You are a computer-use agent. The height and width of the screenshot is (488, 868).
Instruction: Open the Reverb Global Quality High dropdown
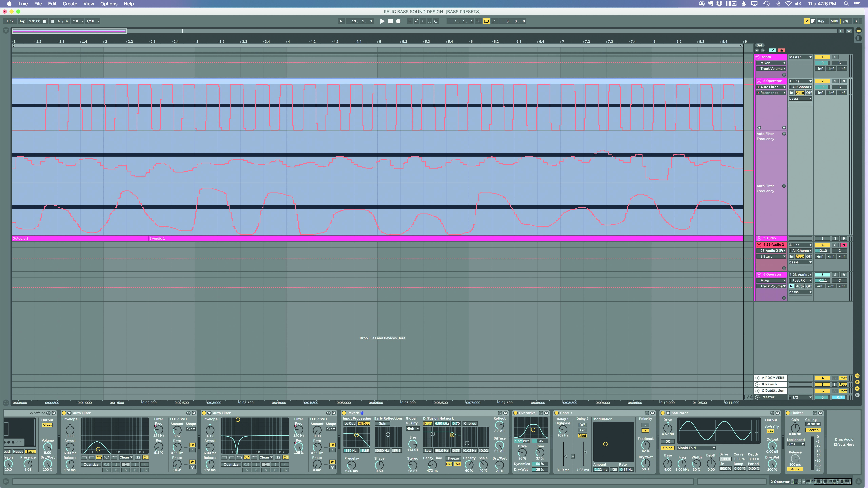click(x=412, y=429)
